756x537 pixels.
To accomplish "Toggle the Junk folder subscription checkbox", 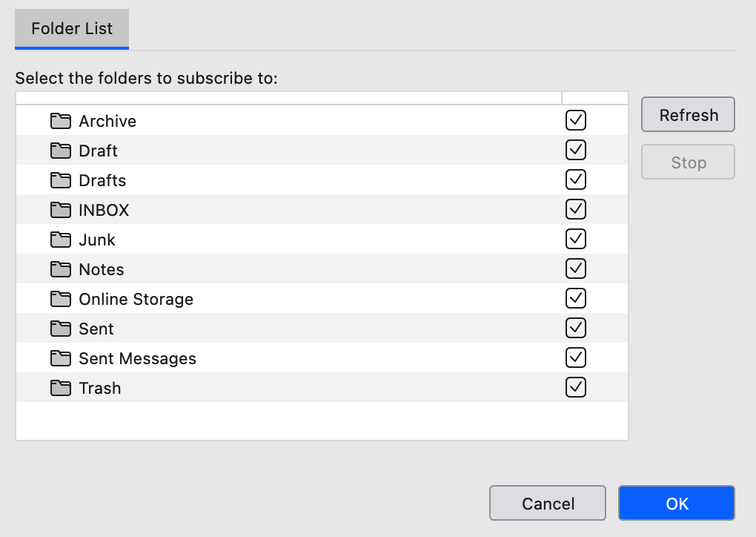I will click(576, 239).
